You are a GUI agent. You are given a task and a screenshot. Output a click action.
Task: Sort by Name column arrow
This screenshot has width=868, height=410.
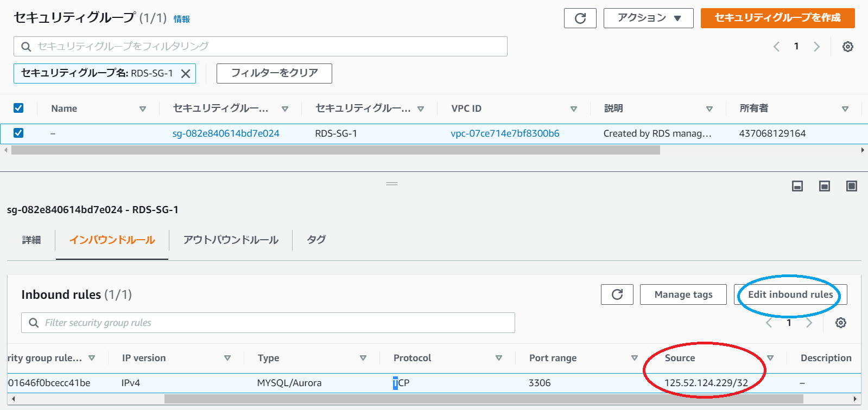pos(143,109)
